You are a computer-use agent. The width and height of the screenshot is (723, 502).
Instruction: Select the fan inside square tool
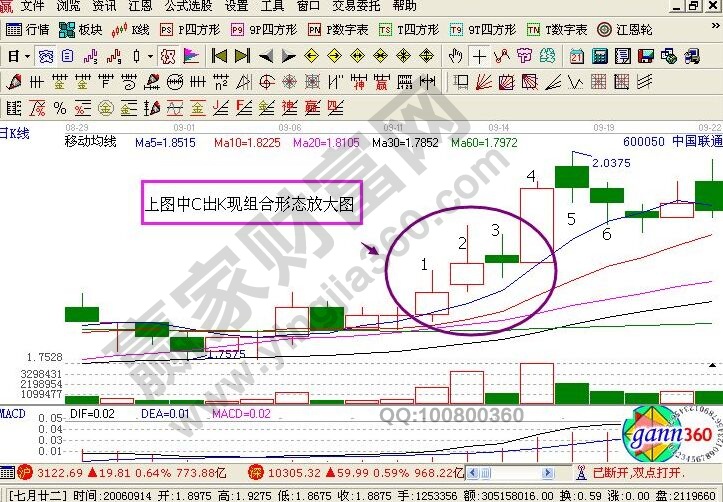[507, 82]
